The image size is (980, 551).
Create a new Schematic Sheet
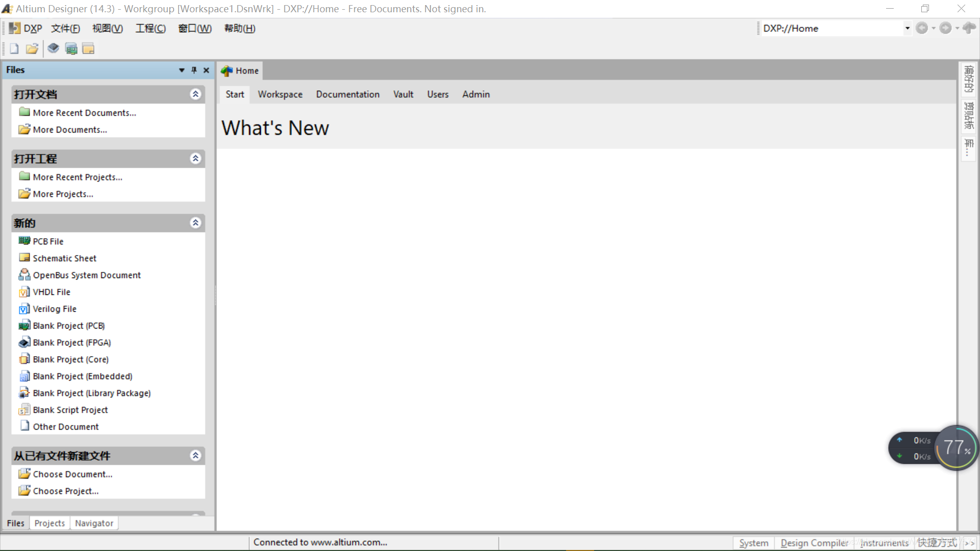click(64, 259)
